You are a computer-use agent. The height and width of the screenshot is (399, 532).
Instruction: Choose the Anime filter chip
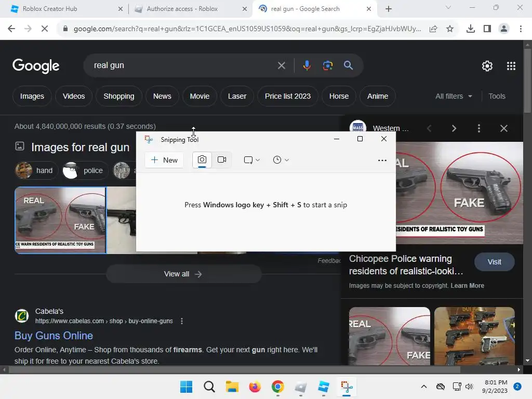pyautogui.click(x=378, y=96)
